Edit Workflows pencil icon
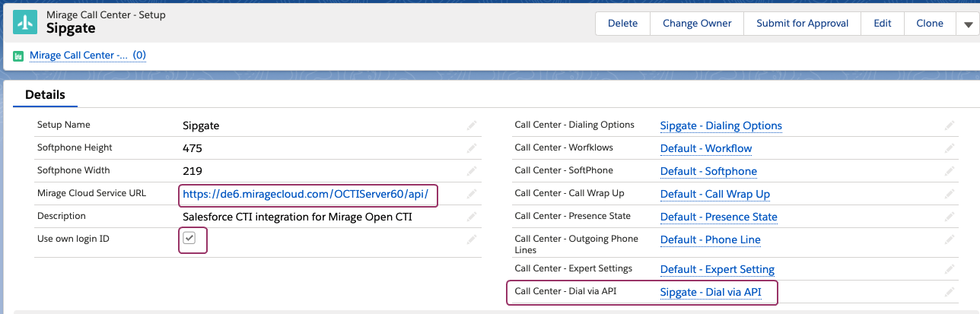This screenshot has height=314, width=980. click(950, 148)
